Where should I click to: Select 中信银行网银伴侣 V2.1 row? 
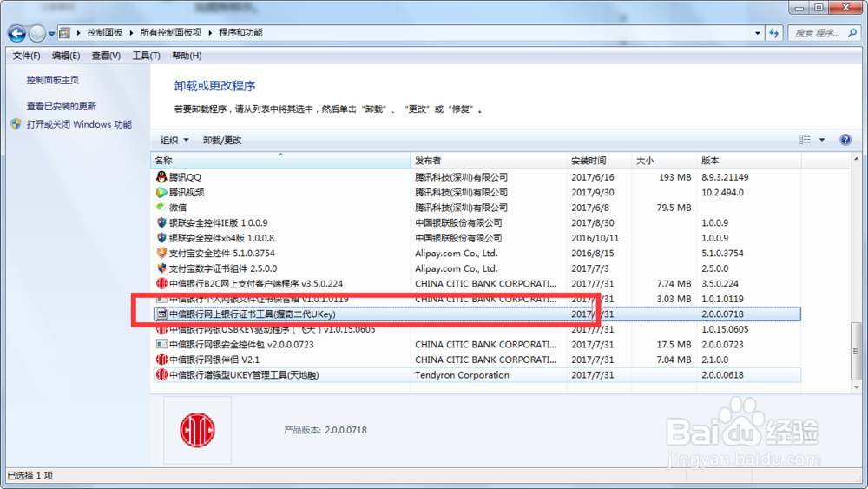pyautogui.click(x=477, y=360)
